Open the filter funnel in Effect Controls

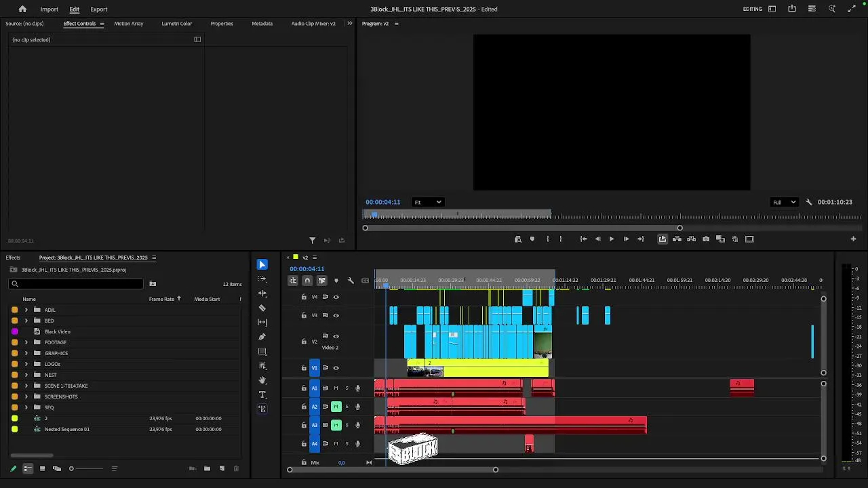tap(312, 240)
